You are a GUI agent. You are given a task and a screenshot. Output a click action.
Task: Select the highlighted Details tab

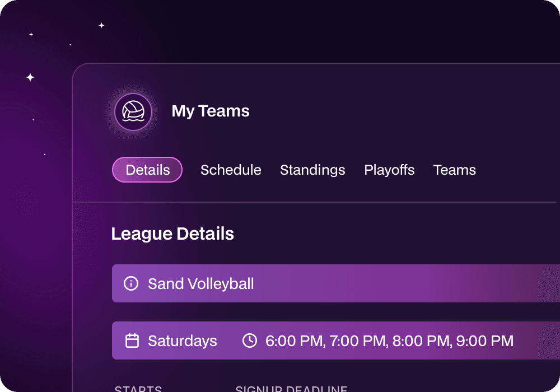coord(147,170)
